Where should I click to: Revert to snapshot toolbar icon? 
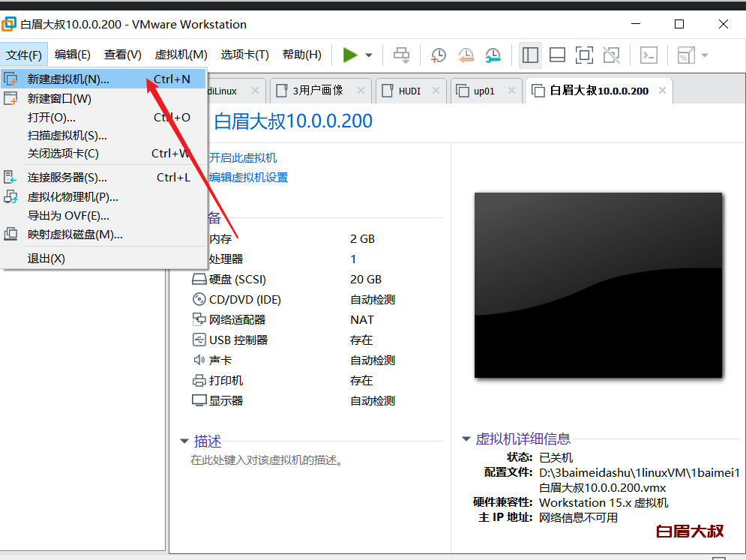(466, 55)
